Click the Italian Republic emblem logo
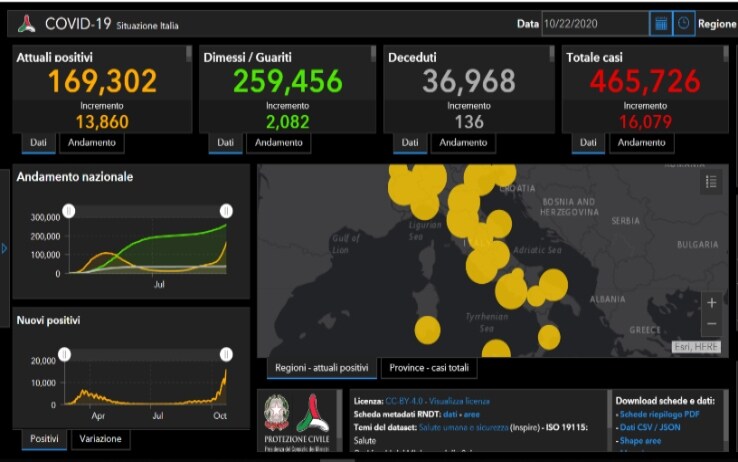738x462 pixels. 276,413
